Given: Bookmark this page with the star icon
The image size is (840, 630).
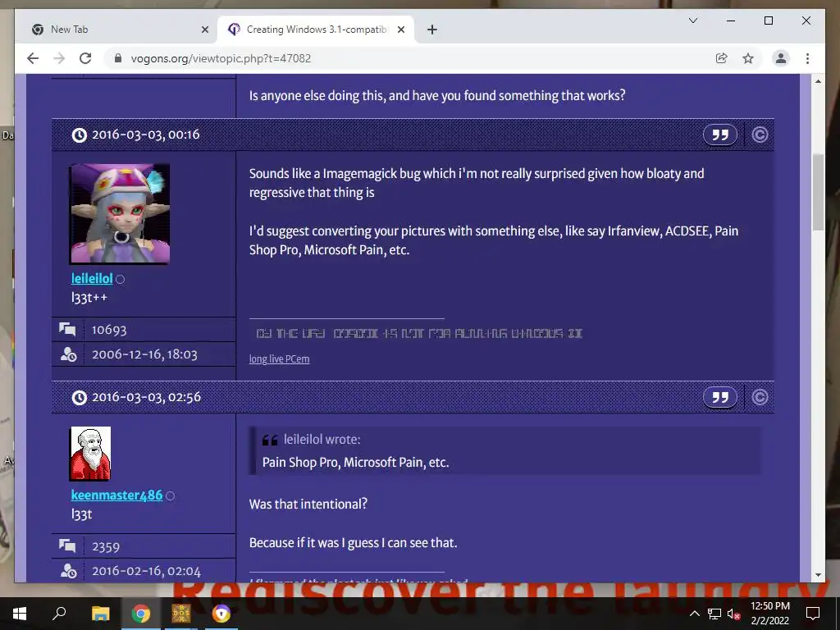Looking at the screenshot, I should click(748, 58).
